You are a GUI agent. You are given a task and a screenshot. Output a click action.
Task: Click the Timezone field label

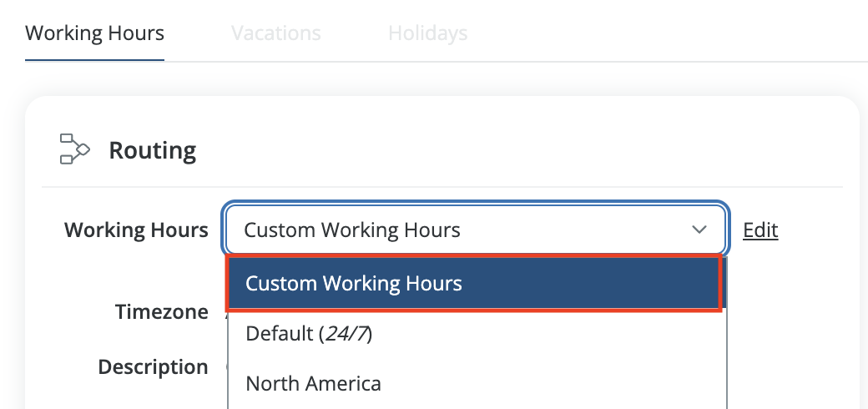161,312
